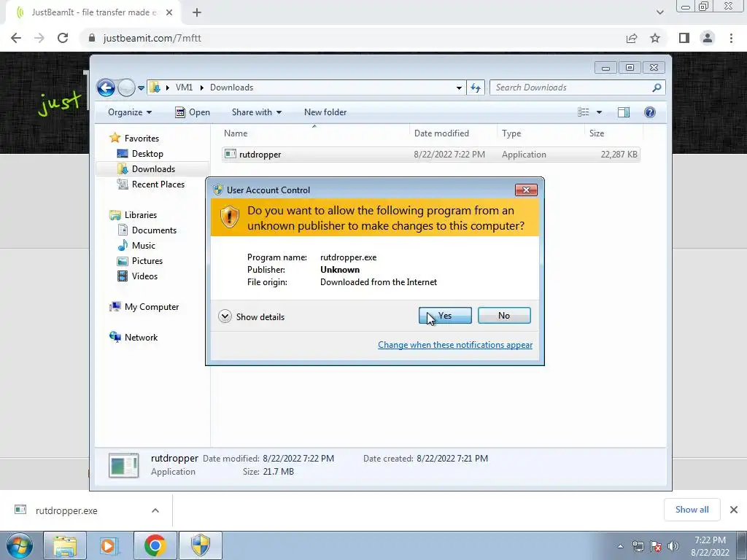The height and width of the screenshot is (560, 747).
Task: Click Libraries in navigation pane
Action: [x=141, y=215]
